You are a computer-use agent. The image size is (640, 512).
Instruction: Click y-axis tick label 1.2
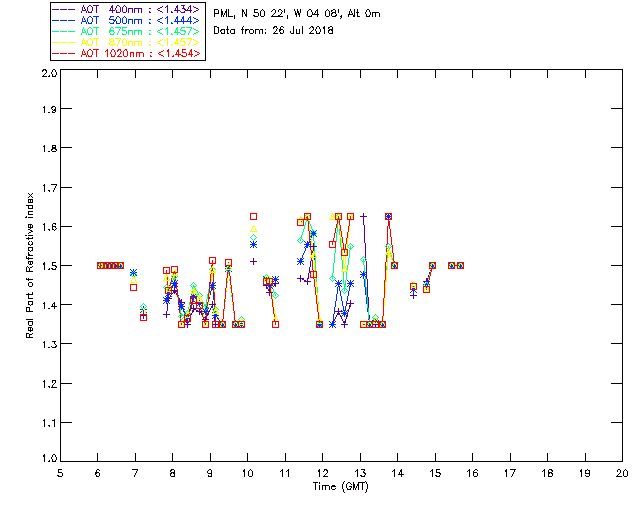[x=48, y=384]
